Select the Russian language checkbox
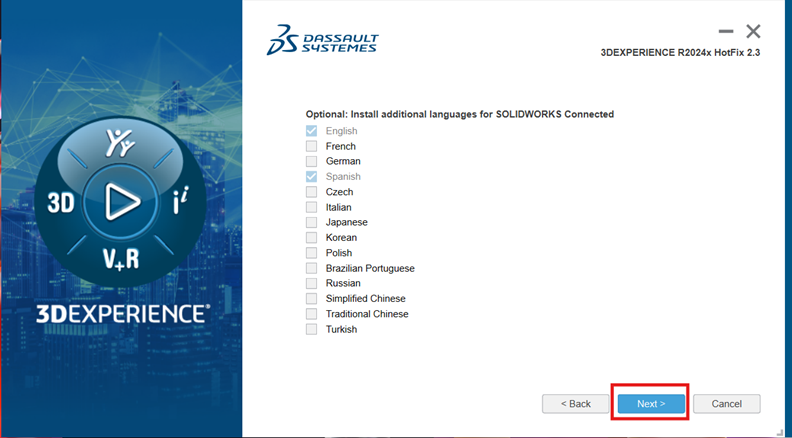This screenshot has height=438, width=792. [x=312, y=283]
